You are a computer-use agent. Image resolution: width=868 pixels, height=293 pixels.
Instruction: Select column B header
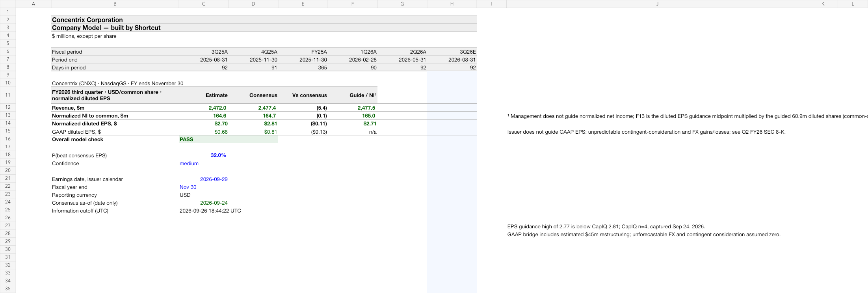point(115,4)
